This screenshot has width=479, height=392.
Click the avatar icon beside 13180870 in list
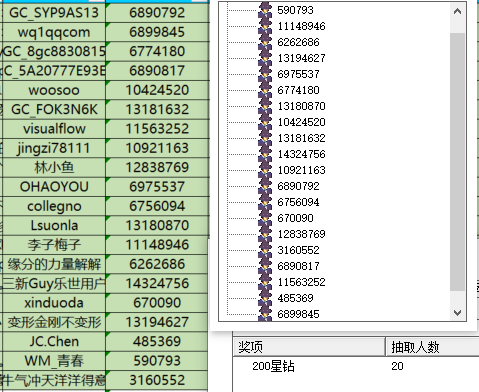(x=265, y=106)
